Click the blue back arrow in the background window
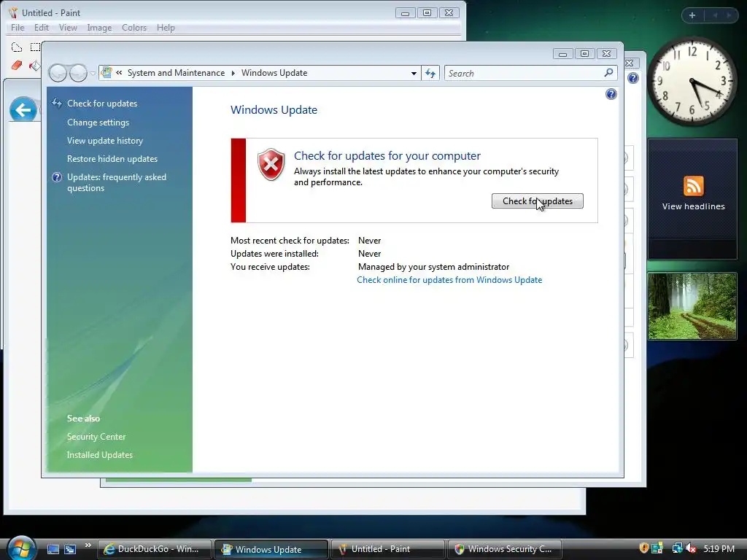This screenshot has height=560, width=747. (x=23, y=110)
